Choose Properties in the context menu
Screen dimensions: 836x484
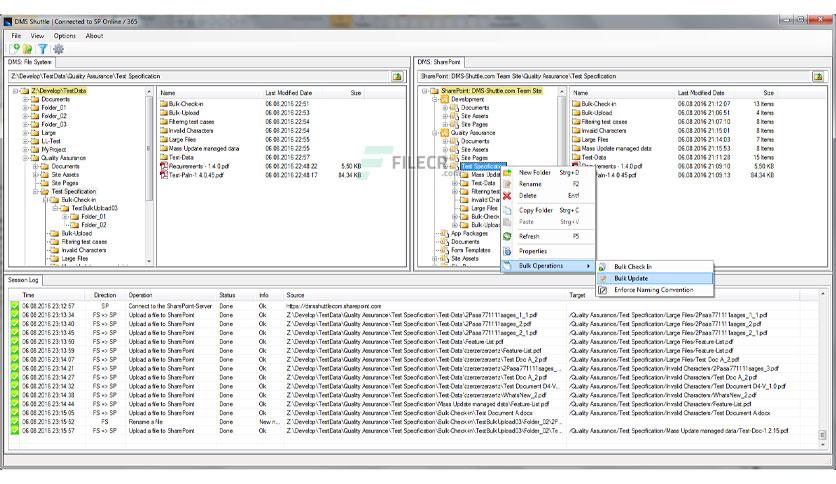[x=548, y=251]
